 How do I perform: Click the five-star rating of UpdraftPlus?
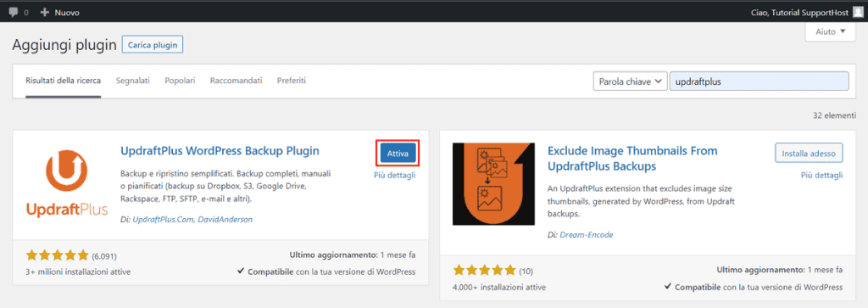coord(57,255)
